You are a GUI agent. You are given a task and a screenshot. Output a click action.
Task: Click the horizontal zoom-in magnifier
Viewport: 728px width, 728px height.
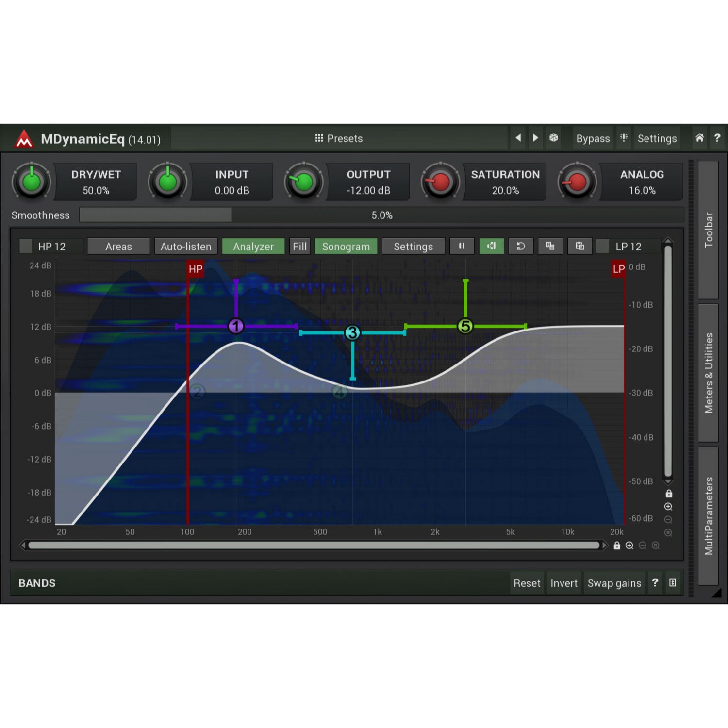tap(629, 546)
